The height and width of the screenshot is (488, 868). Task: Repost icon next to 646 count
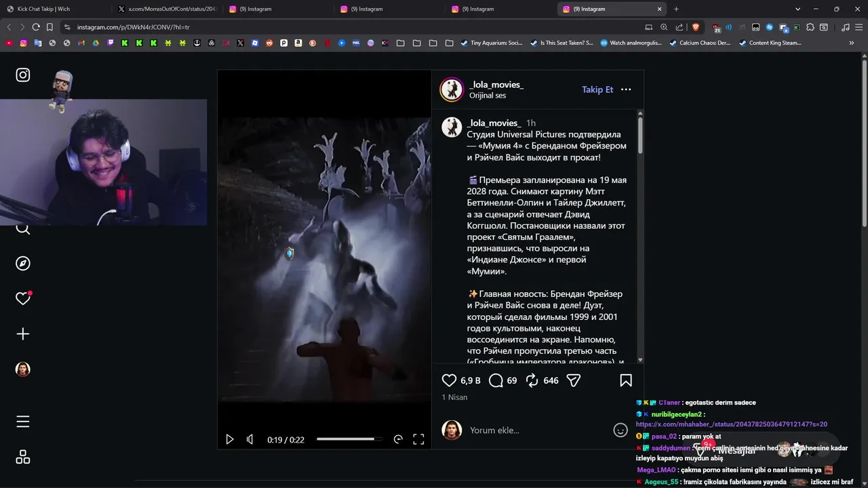coord(532,381)
